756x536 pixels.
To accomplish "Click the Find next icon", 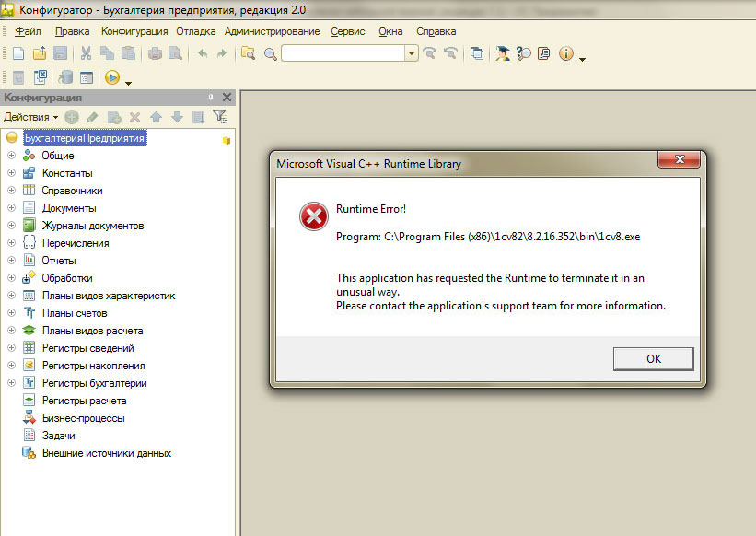I will click(430, 53).
